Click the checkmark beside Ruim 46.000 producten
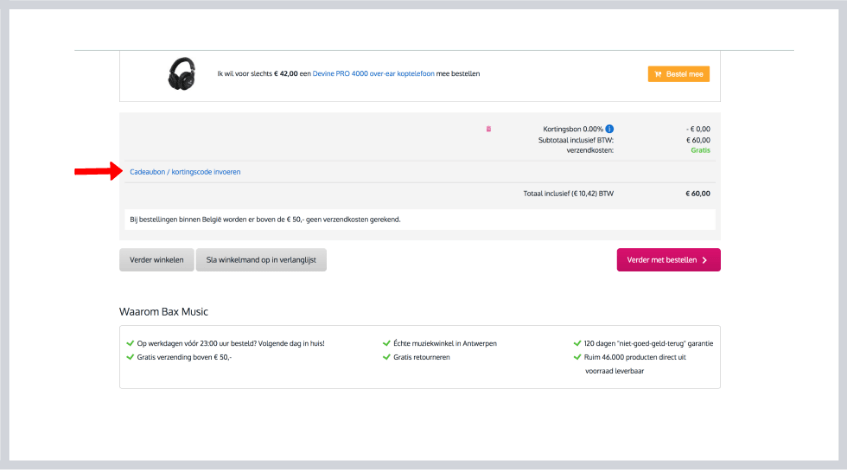Image resolution: width=847 pixels, height=470 pixels. 577,356
